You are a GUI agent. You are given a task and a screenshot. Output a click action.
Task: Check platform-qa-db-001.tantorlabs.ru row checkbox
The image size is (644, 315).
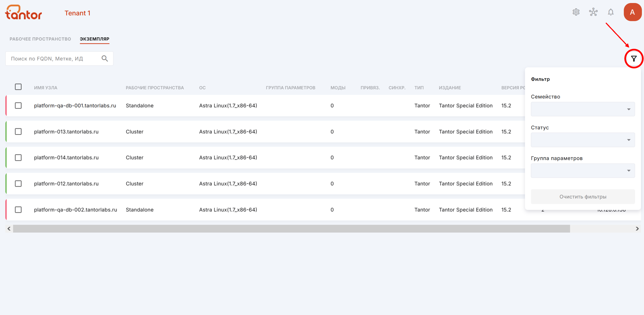tap(18, 106)
